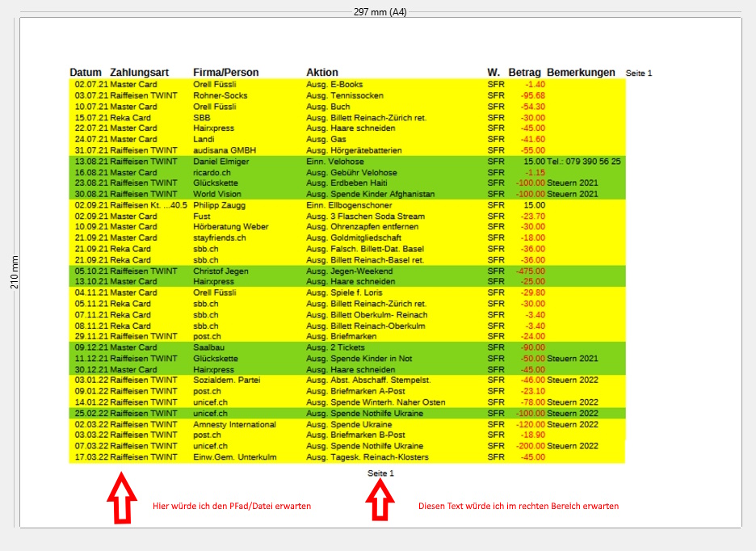Select the 'World Vision' cell
Image resolution: width=756 pixels, height=551 pixels.
(x=217, y=194)
